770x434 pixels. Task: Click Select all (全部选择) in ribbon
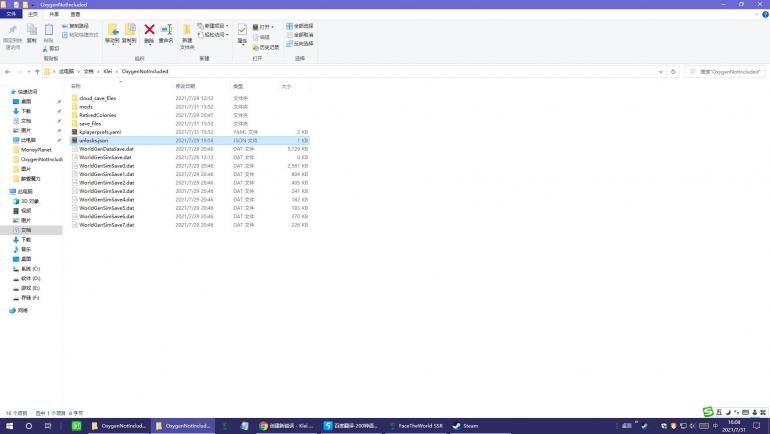tap(300, 26)
